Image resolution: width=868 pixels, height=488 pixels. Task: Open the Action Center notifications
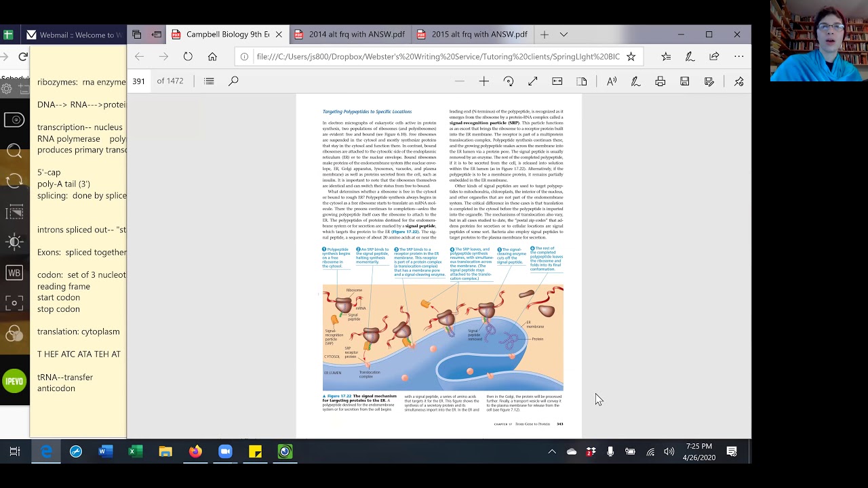[732, 451]
